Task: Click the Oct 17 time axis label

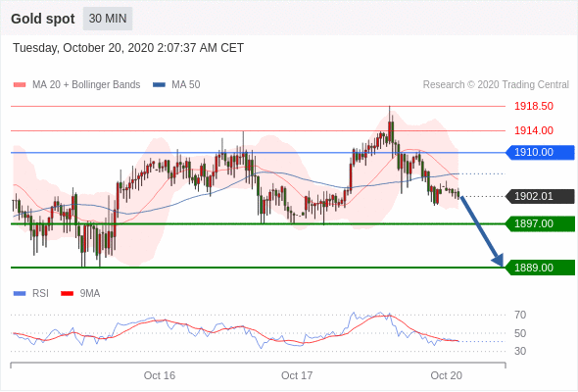Action: coord(297,375)
